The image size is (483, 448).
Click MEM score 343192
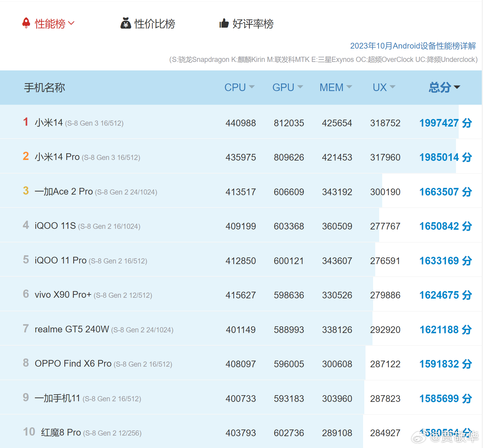(x=337, y=192)
